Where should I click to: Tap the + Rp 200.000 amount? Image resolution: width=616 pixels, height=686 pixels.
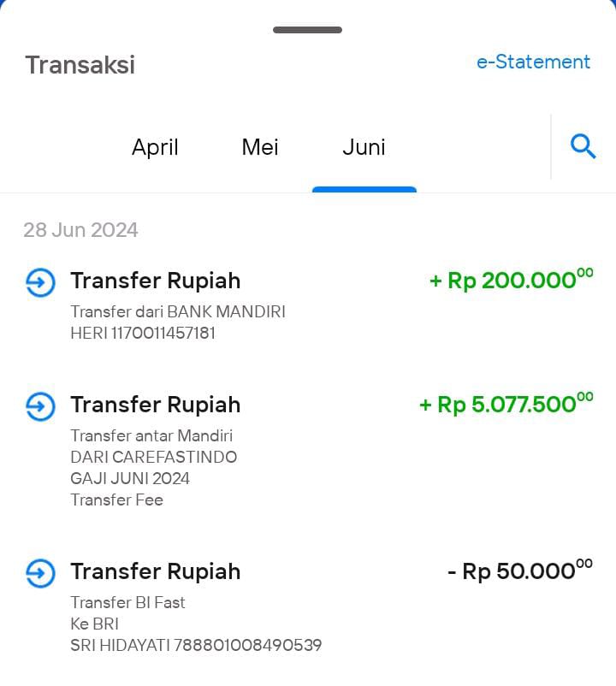tap(512, 280)
